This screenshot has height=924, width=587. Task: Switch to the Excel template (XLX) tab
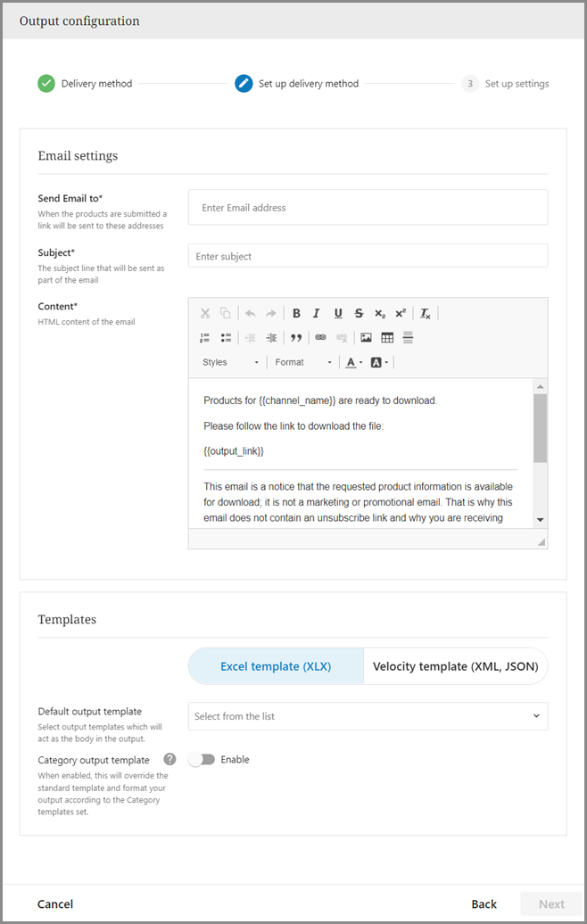point(276,666)
